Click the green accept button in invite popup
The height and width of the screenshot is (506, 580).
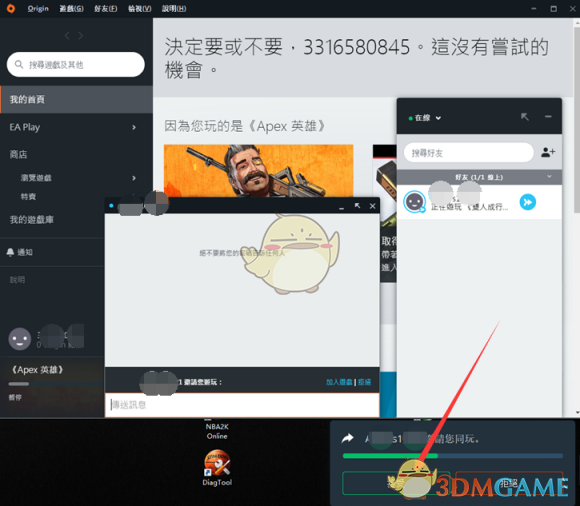tap(396, 483)
